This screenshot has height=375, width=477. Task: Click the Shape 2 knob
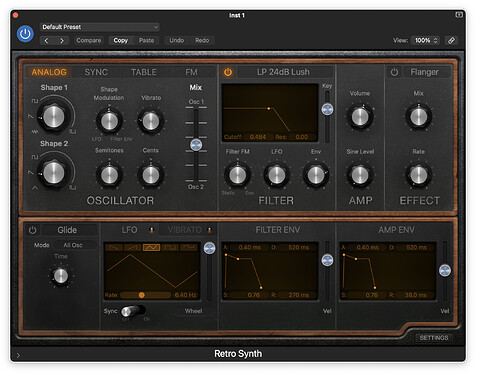coord(54,173)
